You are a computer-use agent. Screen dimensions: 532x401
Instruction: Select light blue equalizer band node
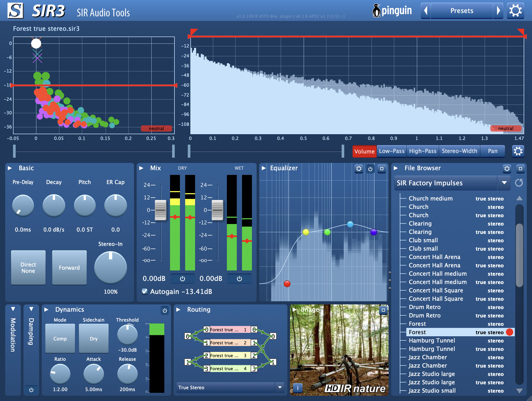click(x=350, y=224)
